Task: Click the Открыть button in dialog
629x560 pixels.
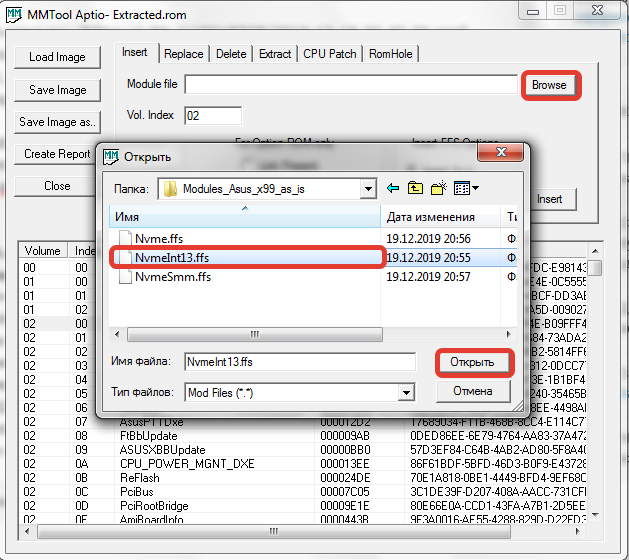Action: pyautogui.click(x=472, y=362)
